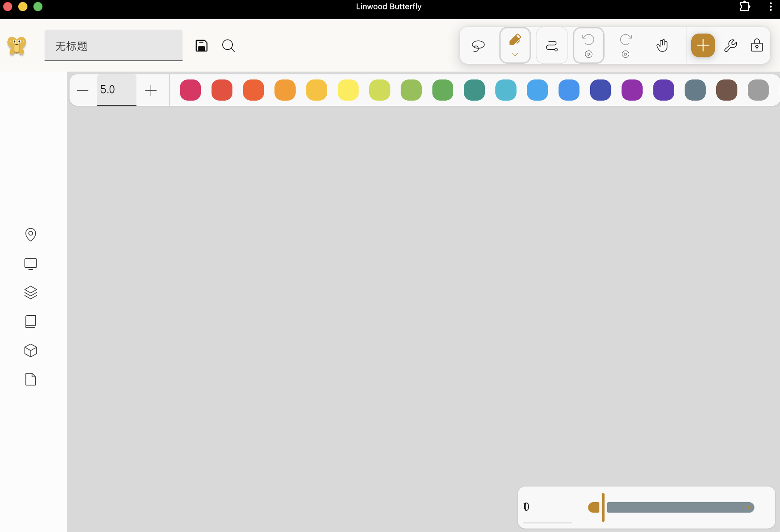This screenshot has width=780, height=532.
Task: Redo the last action
Action: pyautogui.click(x=625, y=40)
